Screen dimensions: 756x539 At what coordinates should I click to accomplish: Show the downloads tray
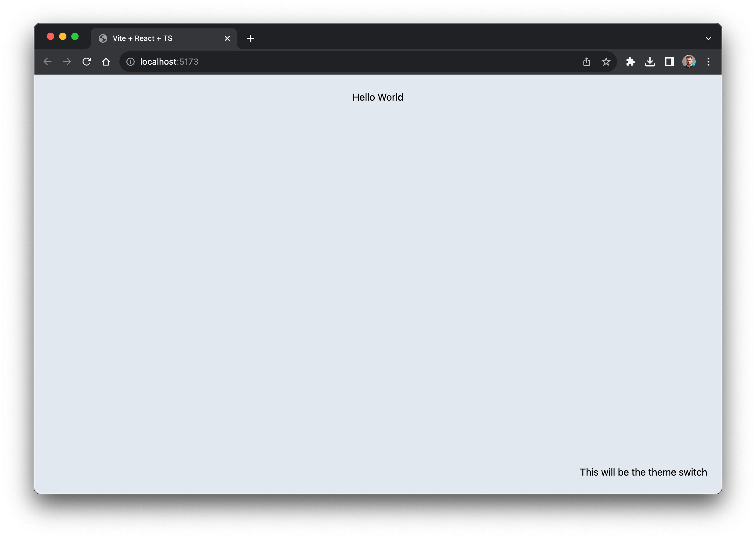tap(650, 62)
